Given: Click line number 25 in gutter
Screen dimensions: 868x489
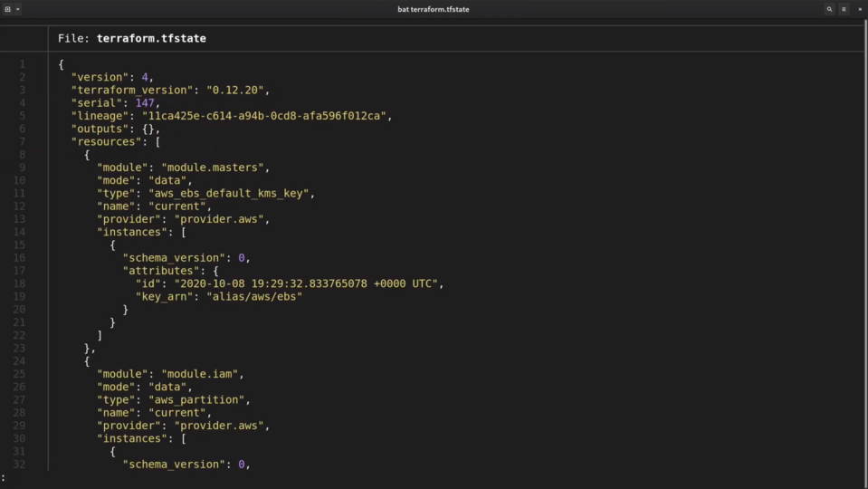Looking at the screenshot, I should (x=19, y=374).
